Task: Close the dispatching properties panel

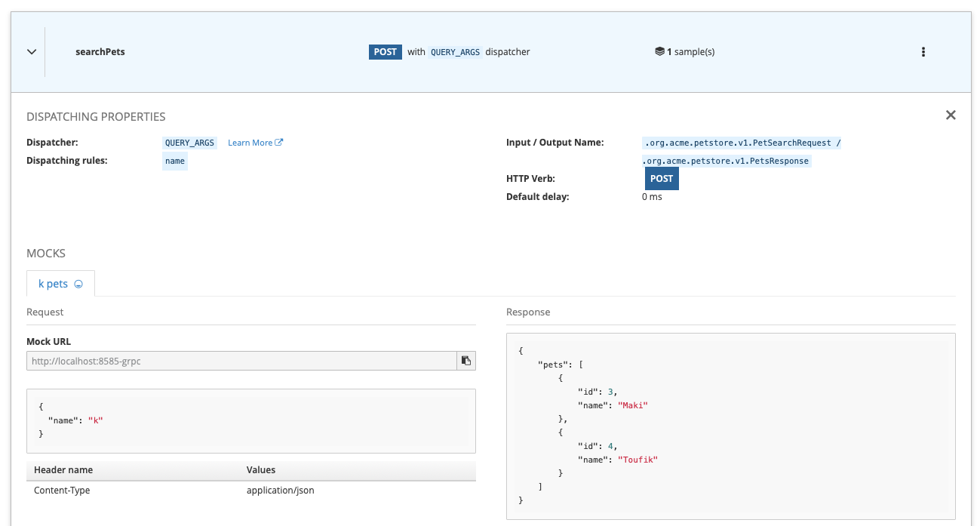Action: (x=951, y=115)
